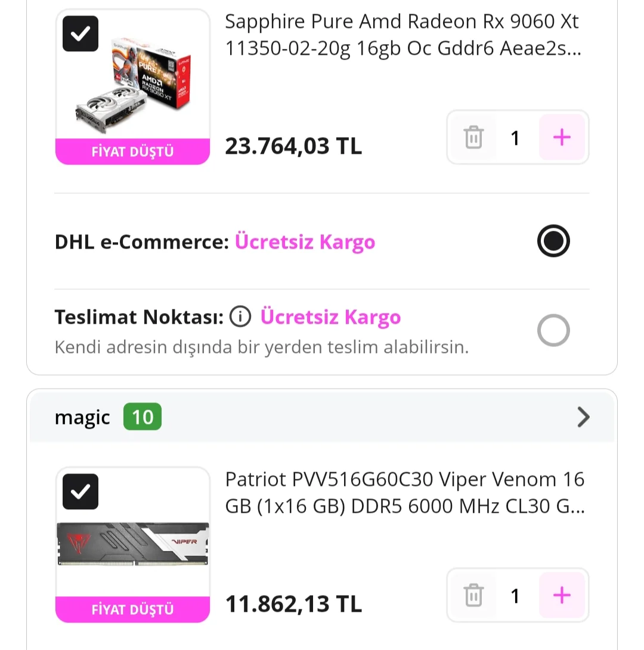The image size is (644, 650).
Task: Open Sapphire Pure Radeon RX 9060 XT title
Action: [x=402, y=35]
